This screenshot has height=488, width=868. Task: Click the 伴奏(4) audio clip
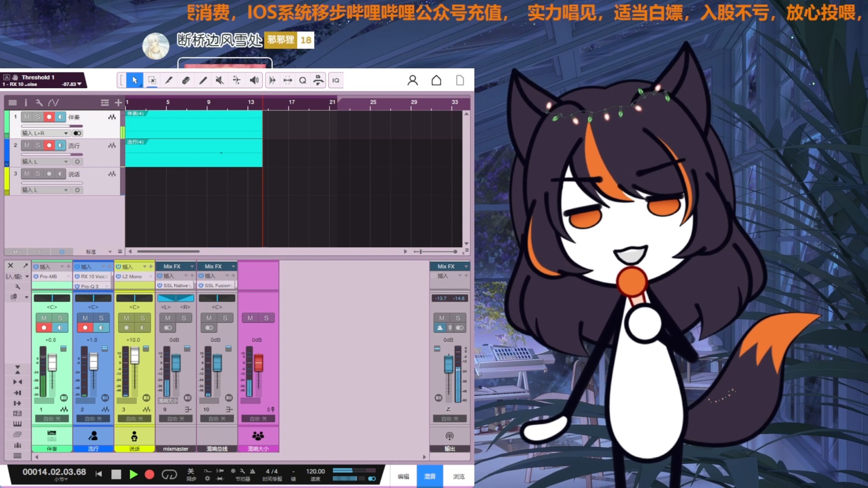click(x=193, y=124)
